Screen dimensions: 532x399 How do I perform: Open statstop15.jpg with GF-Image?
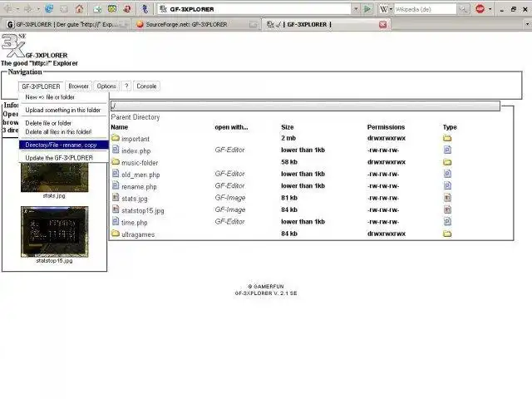coord(230,209)
